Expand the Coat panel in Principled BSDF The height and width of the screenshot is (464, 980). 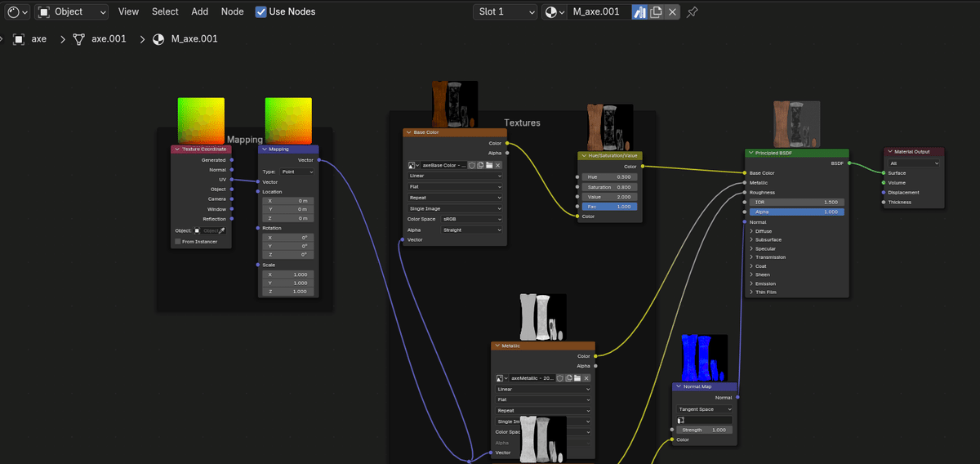[751, 265]
